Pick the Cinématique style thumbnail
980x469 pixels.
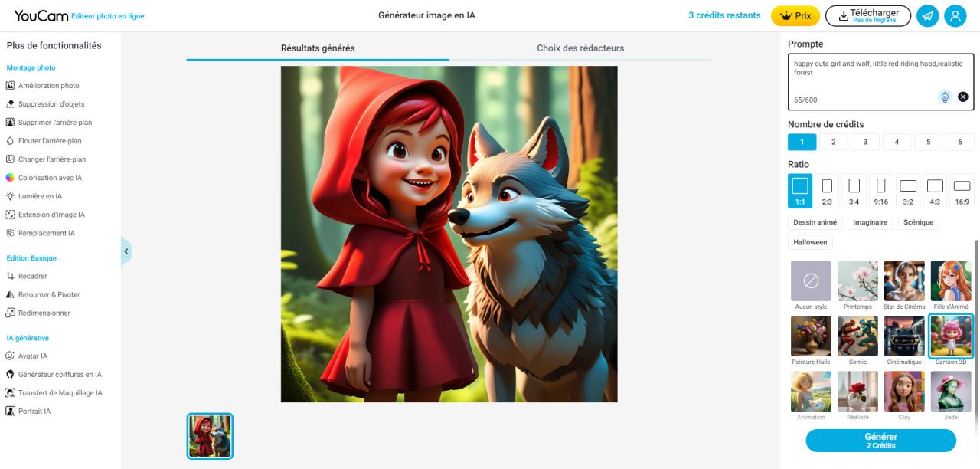pos(904,336)
